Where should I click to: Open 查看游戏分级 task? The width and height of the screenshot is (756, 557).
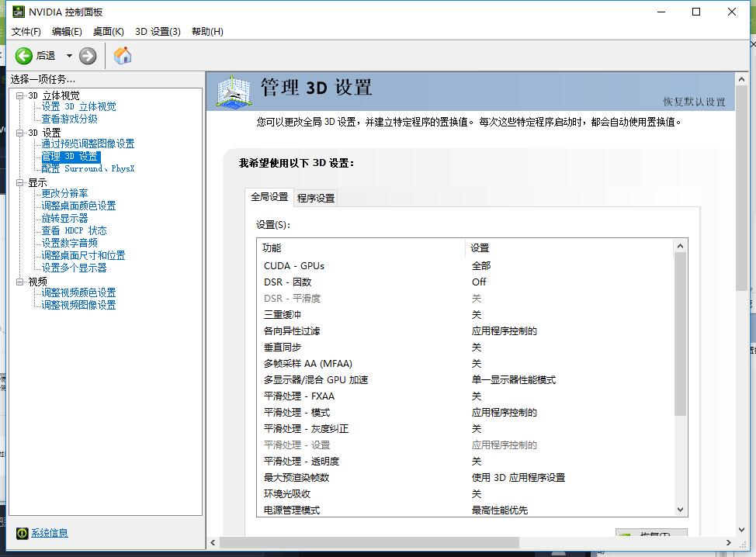click(x=69, y=119)
